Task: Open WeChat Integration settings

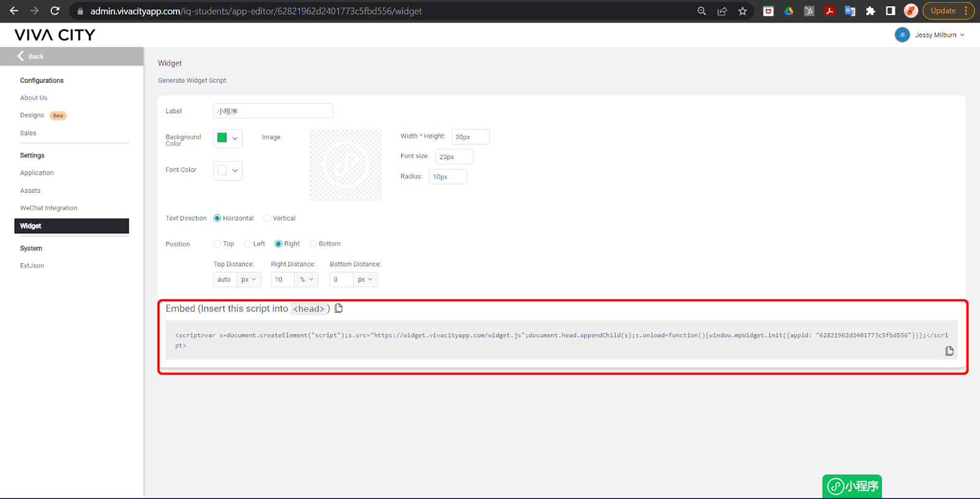Action: tap(48, 208)
